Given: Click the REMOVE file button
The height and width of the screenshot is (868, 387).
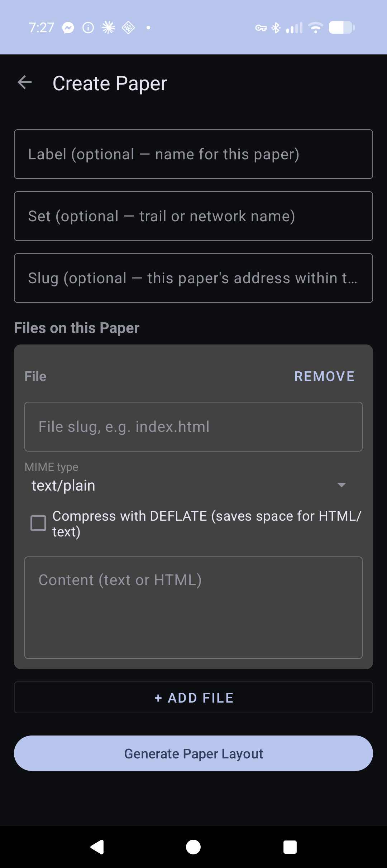Looking at the screenshot, I should [x=324, y=376].
